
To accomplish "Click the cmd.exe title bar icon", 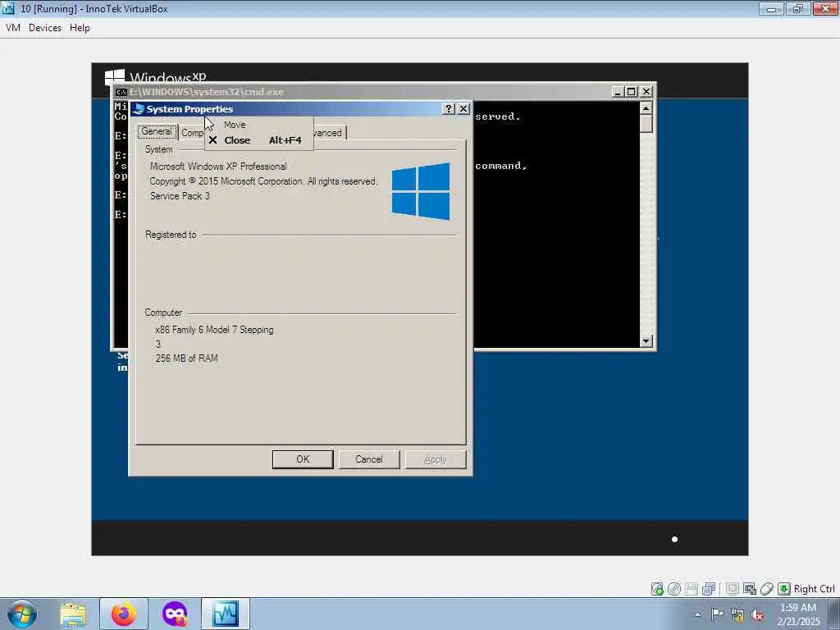I will point(121,92).
